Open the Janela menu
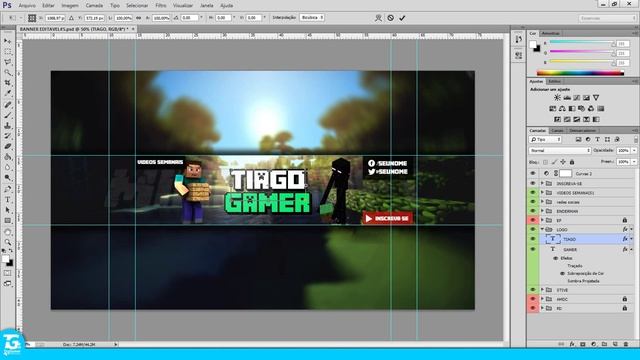640x360 pixels. 207,6
